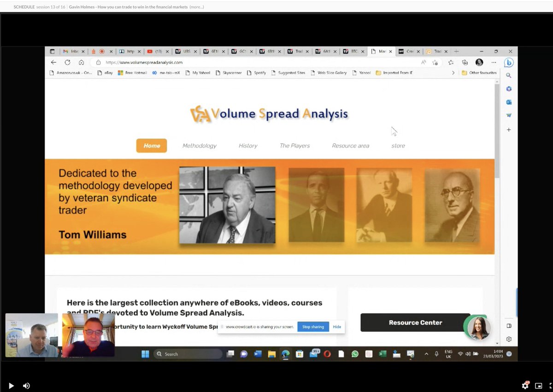Click the browser address bar URL
The image size is (553, 392).
144,62
